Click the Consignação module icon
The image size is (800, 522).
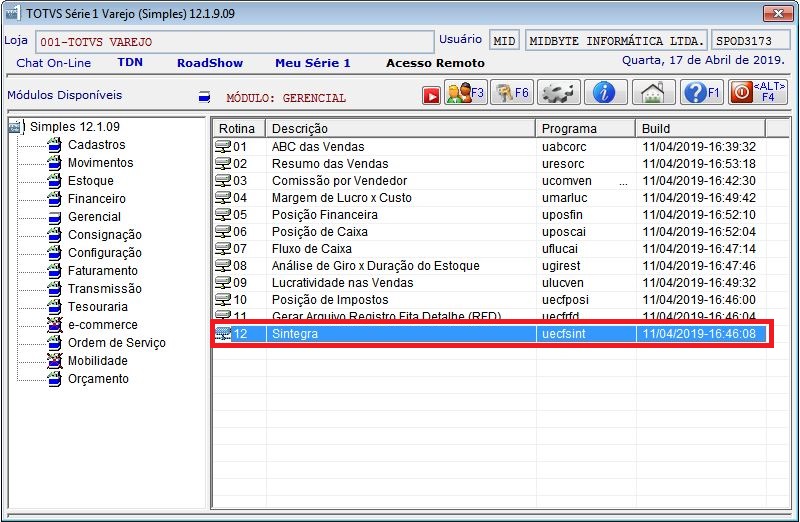[x=55, y=235]
